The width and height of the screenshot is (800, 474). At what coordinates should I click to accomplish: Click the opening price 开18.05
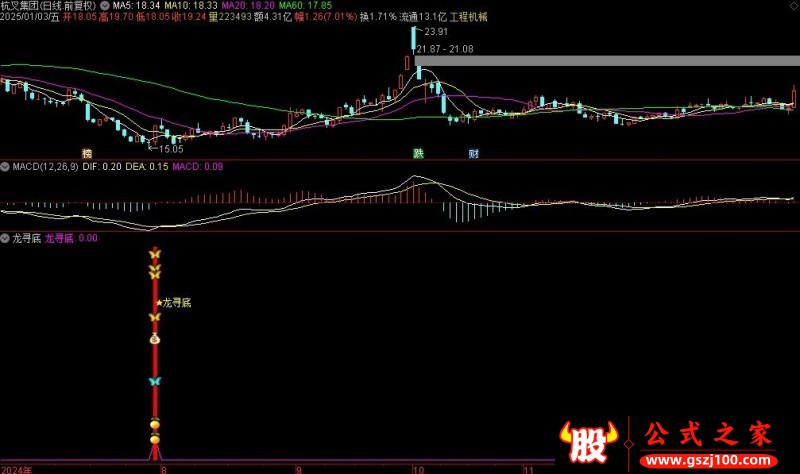coord(80,17)
